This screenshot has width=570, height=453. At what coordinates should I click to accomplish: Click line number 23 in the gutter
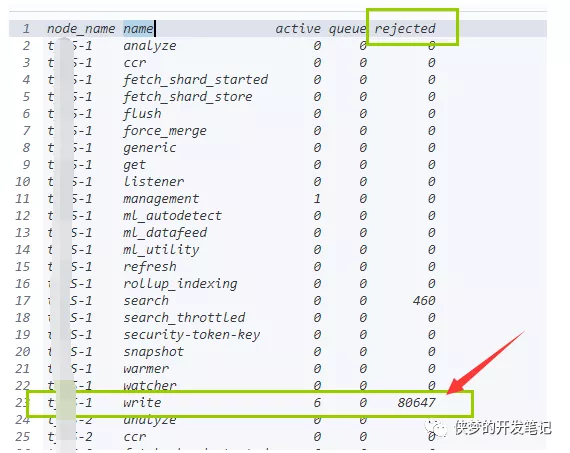tap(23, 402)
